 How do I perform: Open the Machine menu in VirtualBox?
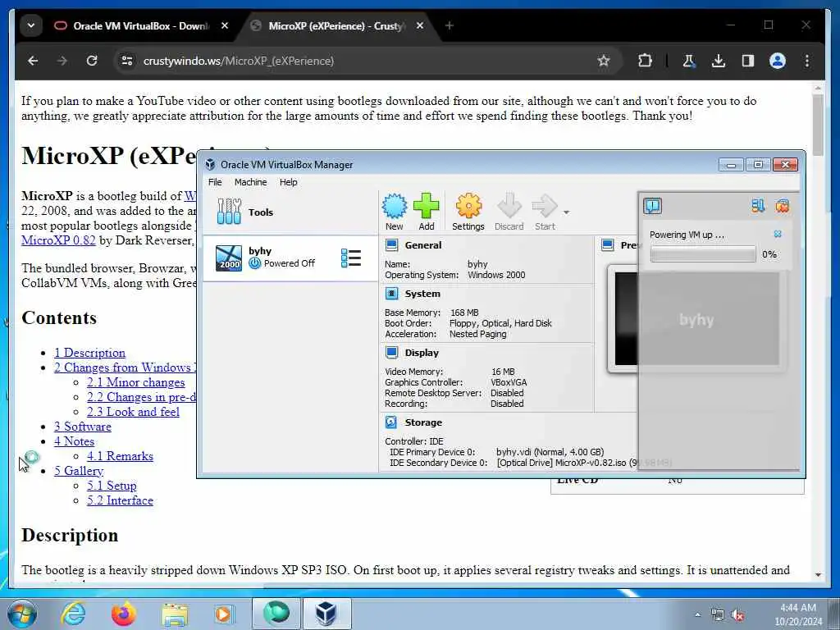(x=251, y=182)
